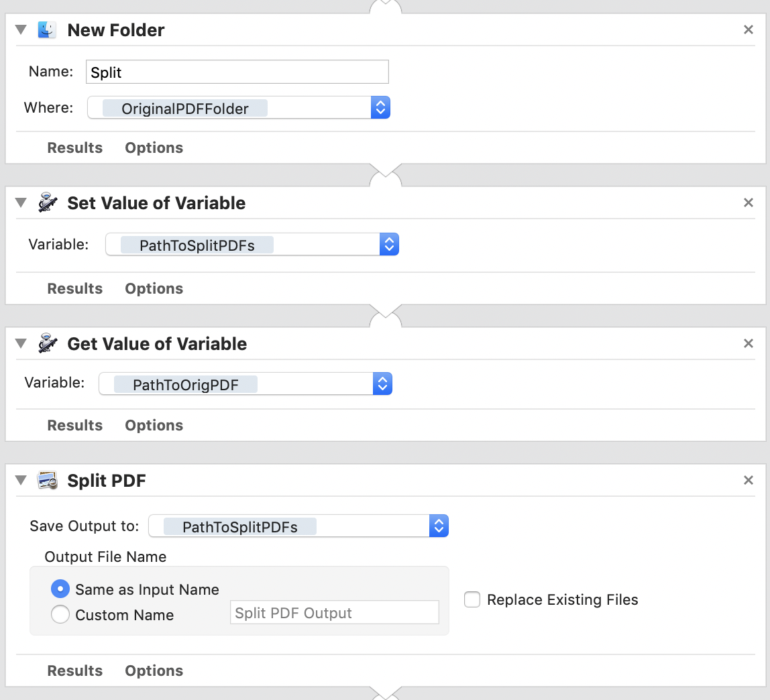Viewport: 770px width, 700px height.
Task: Click the Finder icon on New Folder action
Action: pyautogui.click(x=47, y=30)
